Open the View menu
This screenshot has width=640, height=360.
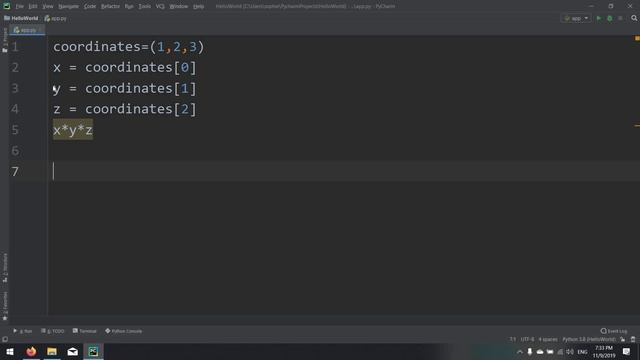coord(48,7)
